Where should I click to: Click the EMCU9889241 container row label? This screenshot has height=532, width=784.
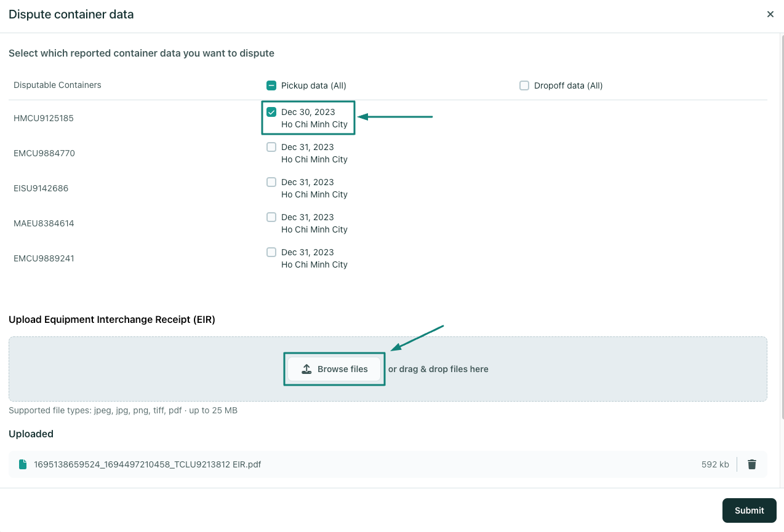(x=44, y=258)
